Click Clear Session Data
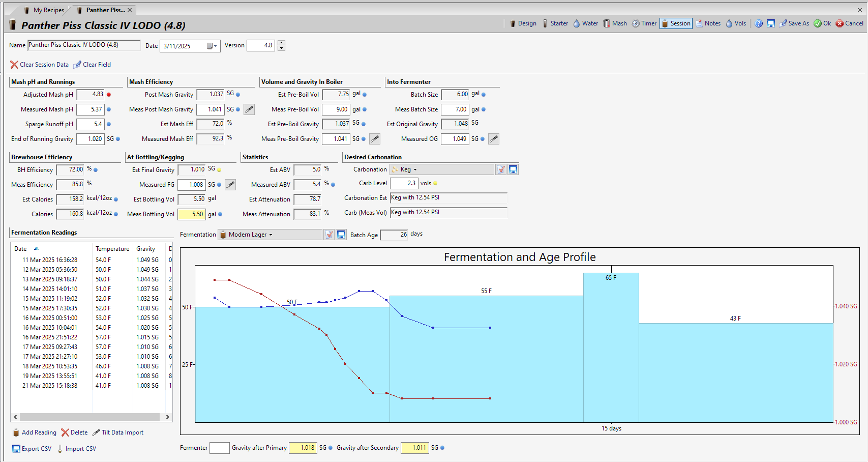868x462 pixels. tap(40, 65)
